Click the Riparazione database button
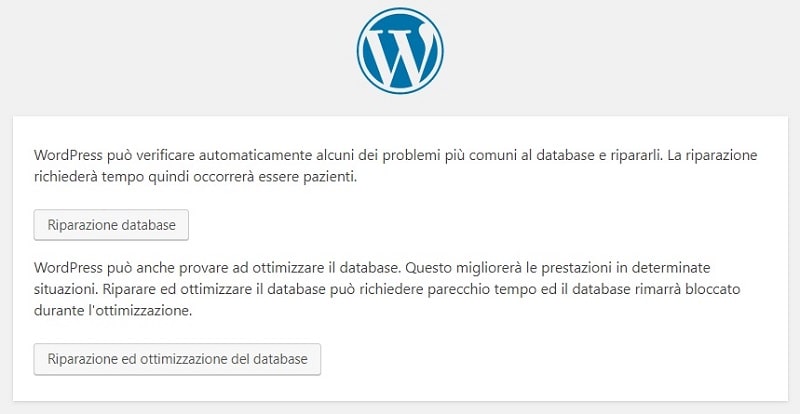This screenshot has width=800, height=414. coord(111,225)
